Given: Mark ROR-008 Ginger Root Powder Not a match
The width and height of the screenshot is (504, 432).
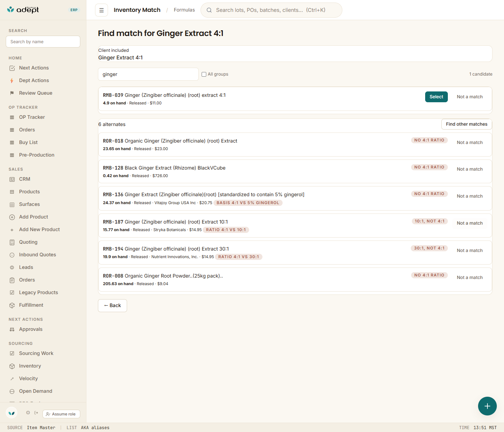Looking at the screenshot, I should (x=470, y=278).
